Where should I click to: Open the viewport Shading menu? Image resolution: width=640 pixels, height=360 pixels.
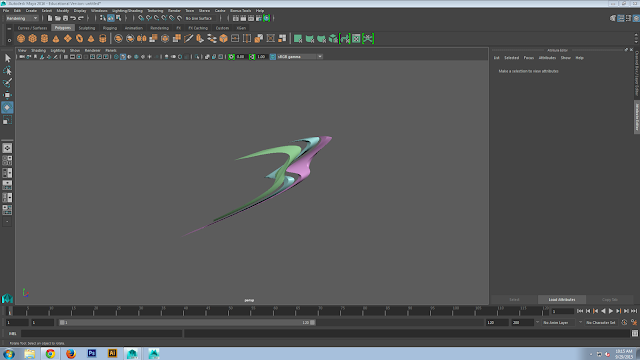tap(38, 51)
